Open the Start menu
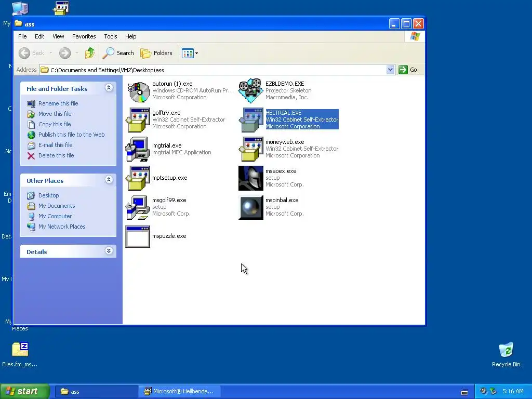 (x=25, y=391)
